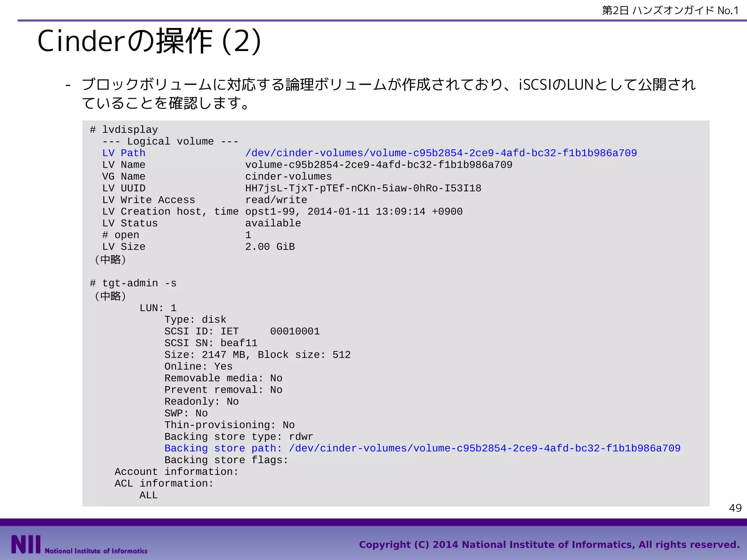This screenshot has height=560, width=747.
Task: Select the LV Name value volume-c95b2854...
Action: 379,165
